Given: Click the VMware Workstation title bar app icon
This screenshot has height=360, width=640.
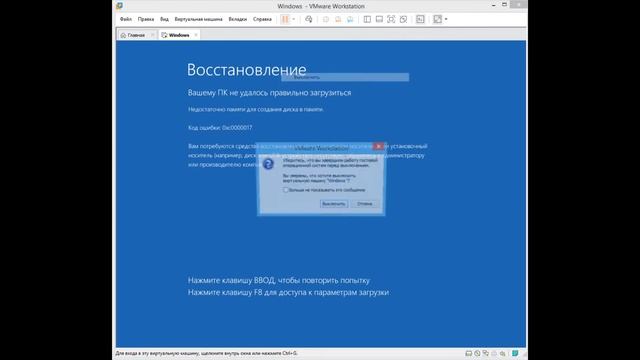Looking at the screenshot, I should coord(120,6).
